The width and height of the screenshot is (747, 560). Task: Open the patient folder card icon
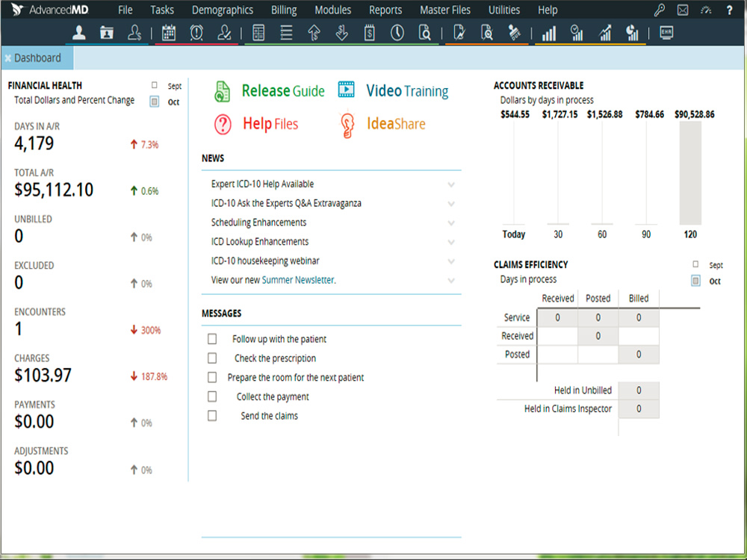(107, 33)
